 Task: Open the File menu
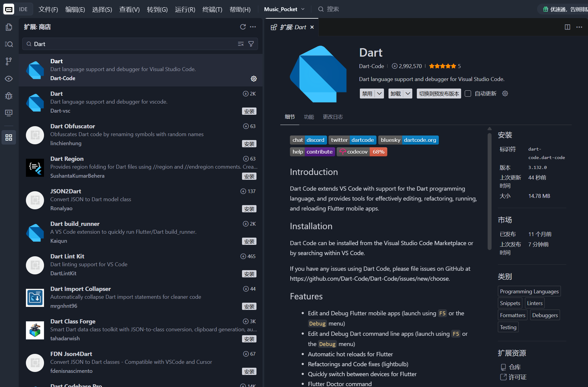48,9
